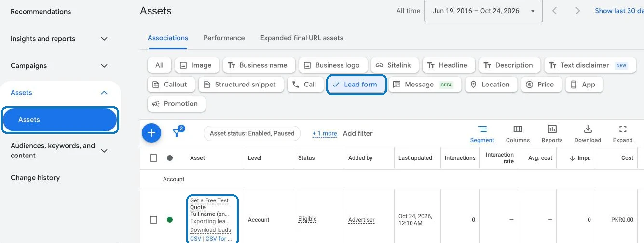Open Change history in sidebar
Viewport: 644px width, 243px height.
(35, 178)
